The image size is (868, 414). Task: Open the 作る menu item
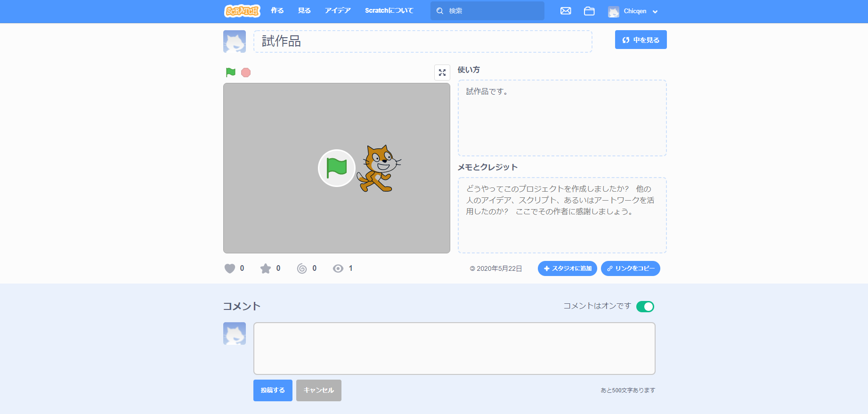tap(277, 11)
